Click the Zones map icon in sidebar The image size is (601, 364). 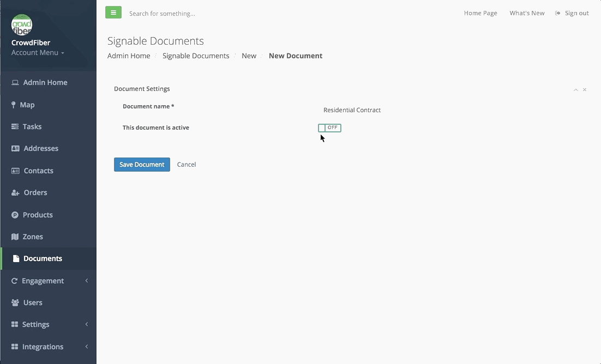[15, 236]
